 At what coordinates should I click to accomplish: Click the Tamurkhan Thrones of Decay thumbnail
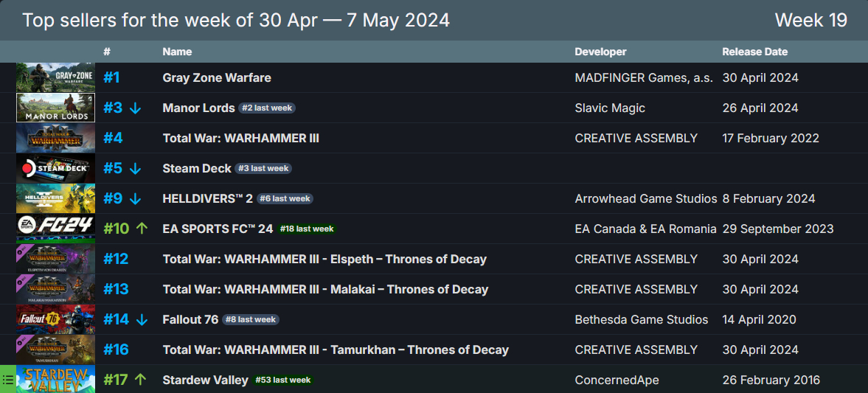[x=55, y=349]
